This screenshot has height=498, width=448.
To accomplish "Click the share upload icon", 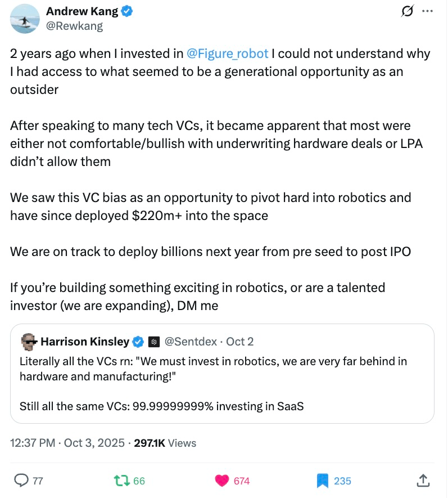I will coord(423,480).
